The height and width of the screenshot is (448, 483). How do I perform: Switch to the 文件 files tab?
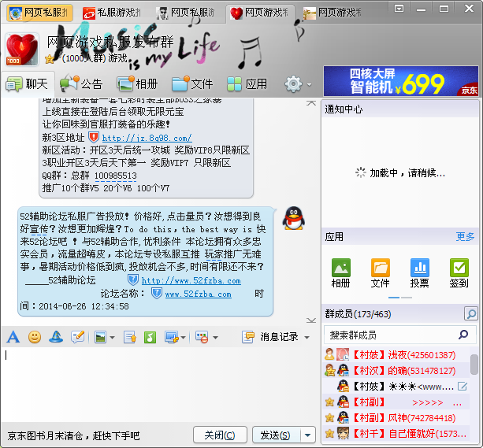tap(192, 83)
